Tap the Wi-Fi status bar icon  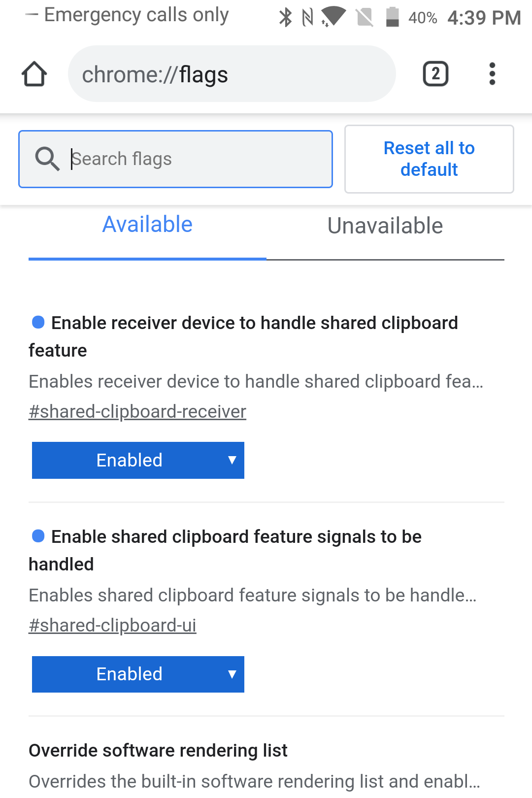coord(333,17)
